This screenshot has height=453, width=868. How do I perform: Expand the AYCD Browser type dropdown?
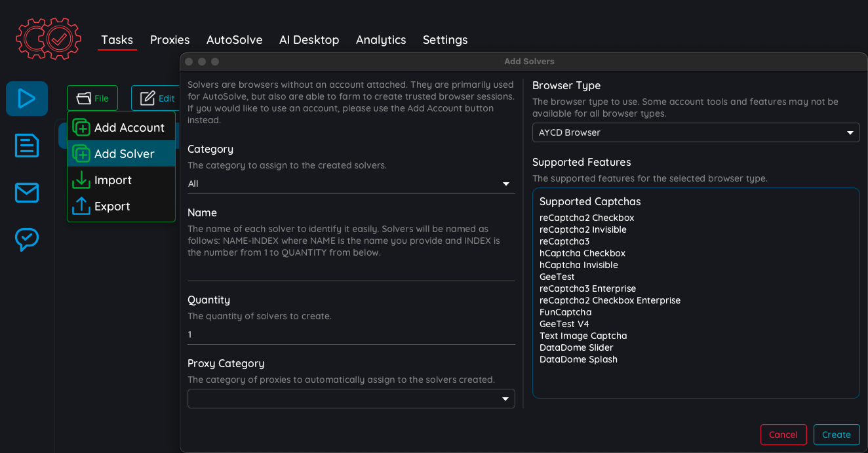tap(696, 132)
